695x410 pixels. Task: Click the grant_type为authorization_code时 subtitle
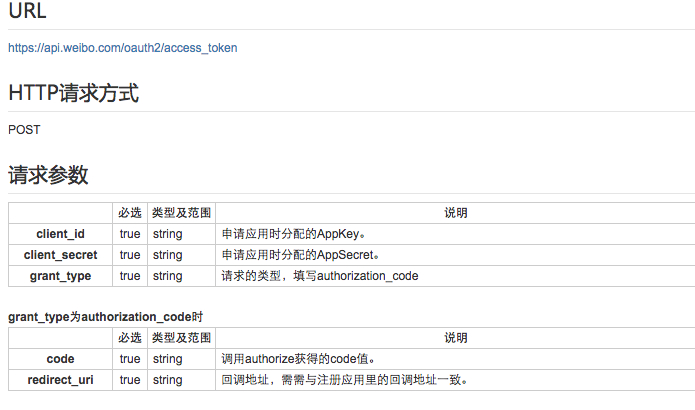tap(105, 317)
